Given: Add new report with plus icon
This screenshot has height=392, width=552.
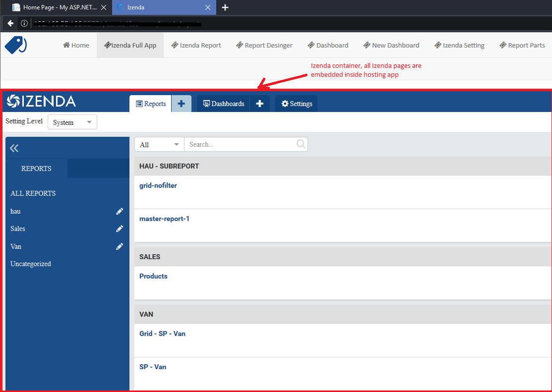Looking at the screenshot, I should (182, 104).
